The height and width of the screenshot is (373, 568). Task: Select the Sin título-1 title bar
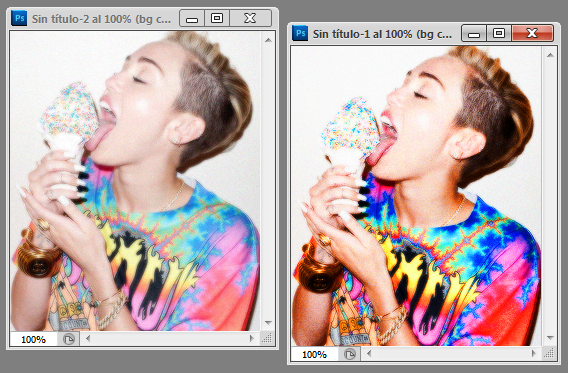(x=383, y=34)
